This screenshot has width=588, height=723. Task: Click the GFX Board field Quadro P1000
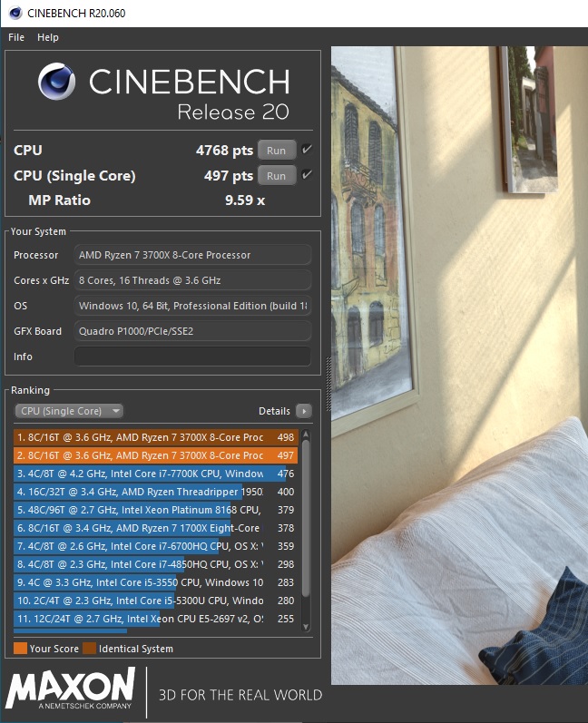coord(192,331)
